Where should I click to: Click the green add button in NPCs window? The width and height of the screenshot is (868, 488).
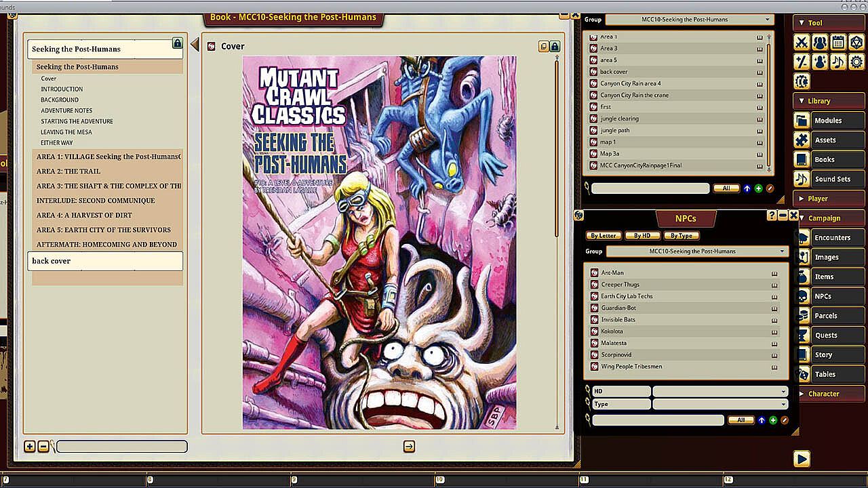[772, 420]
